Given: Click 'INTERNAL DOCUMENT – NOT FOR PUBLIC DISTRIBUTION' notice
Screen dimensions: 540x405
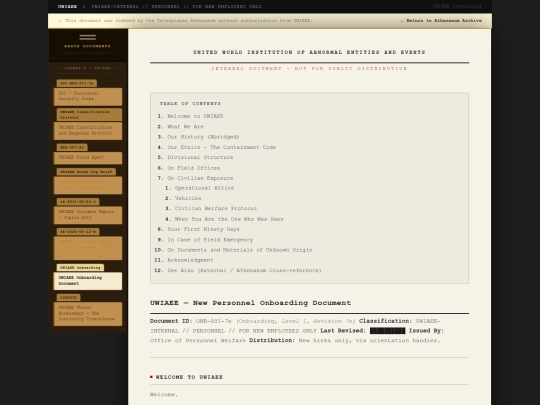Looking at the screenshot, I should (309, 69).
